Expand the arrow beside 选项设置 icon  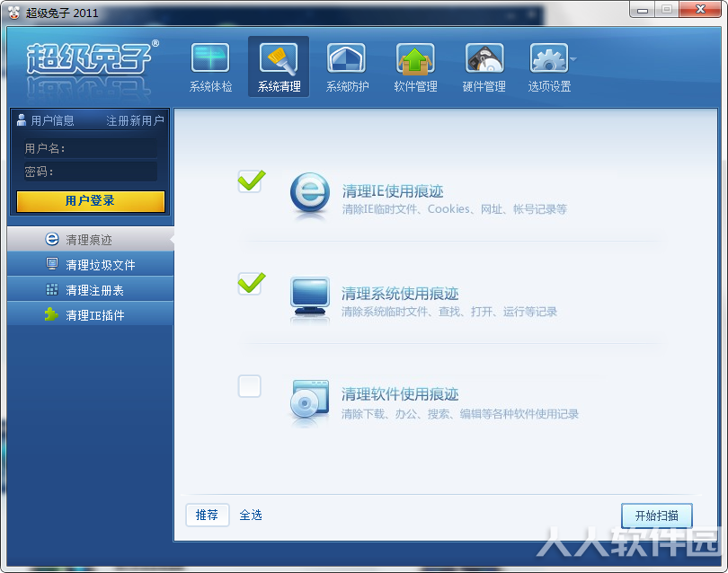pos(573,59)
